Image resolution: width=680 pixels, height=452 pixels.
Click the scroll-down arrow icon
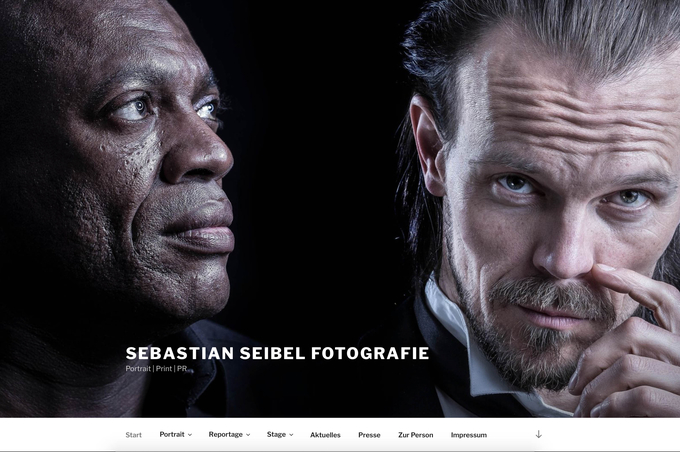click(x=538, y=434)
